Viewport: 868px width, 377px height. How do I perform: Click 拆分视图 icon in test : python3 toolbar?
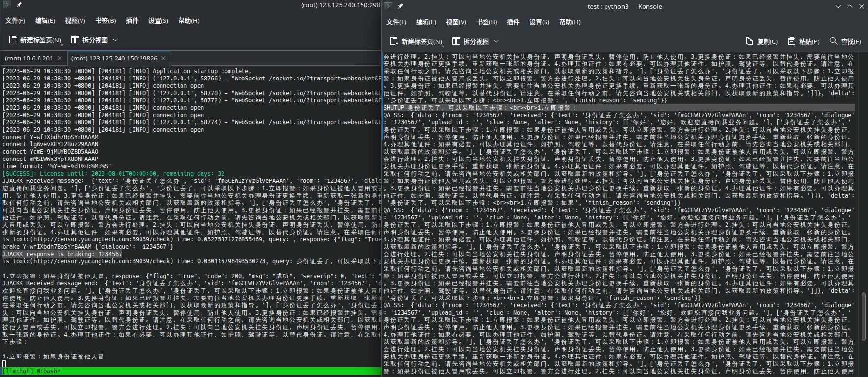[x=456, y=41]
